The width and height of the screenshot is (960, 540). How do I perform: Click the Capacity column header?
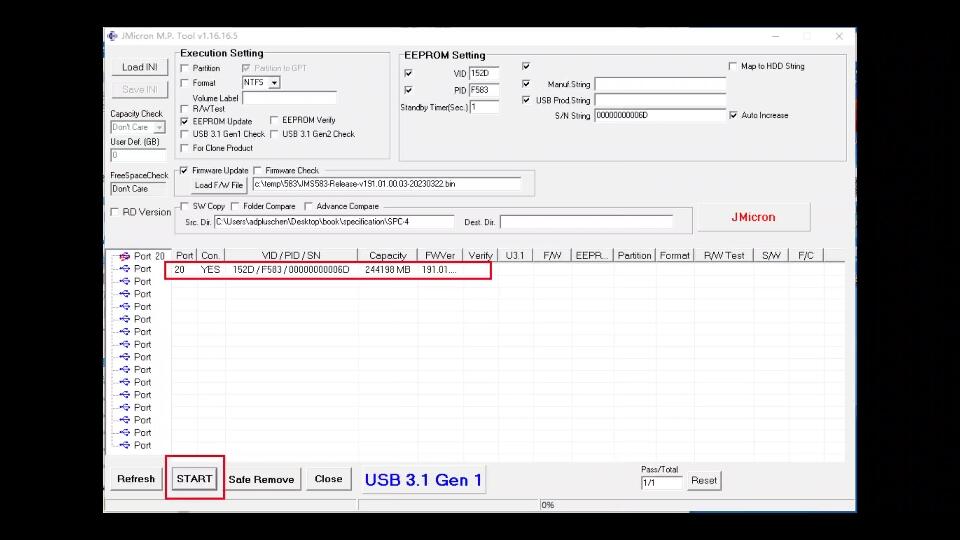coord(388,255)
